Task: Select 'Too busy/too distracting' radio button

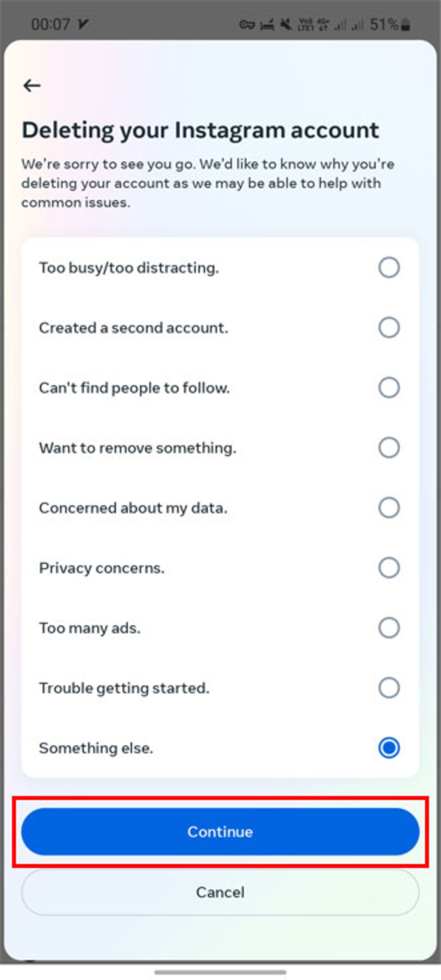Action: (389, 267)
